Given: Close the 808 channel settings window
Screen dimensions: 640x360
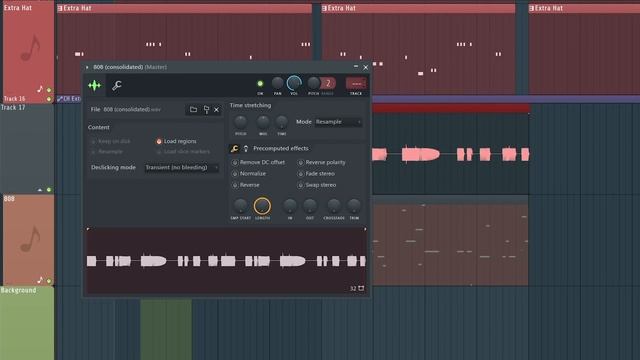Looking at the screenshot, I should coord(366,67).
